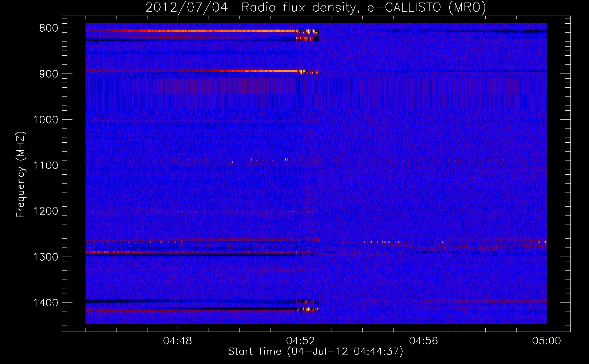The image size is (589, 364).
Task: Click the 900 frequency axis label
Action: (49, 74)
